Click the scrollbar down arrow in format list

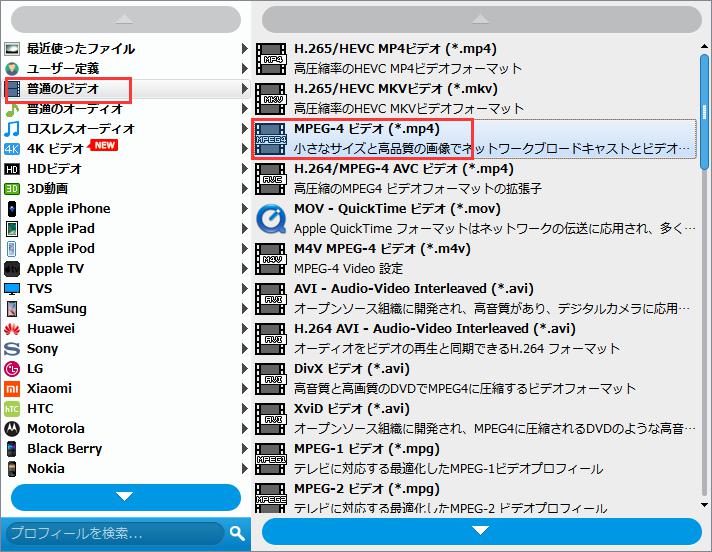tap(704, 505)
